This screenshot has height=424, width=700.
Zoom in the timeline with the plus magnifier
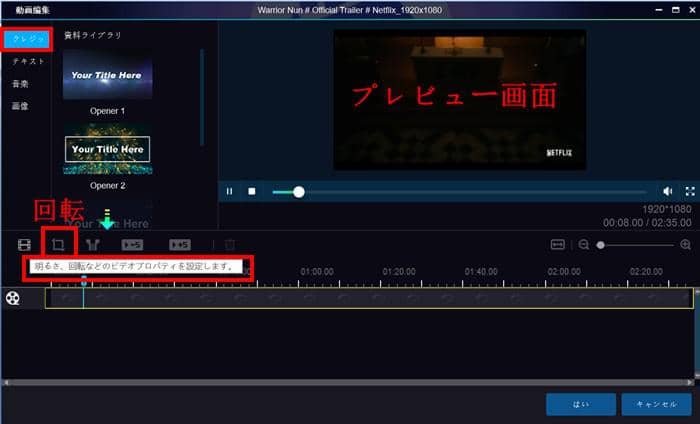coord(686,245)
